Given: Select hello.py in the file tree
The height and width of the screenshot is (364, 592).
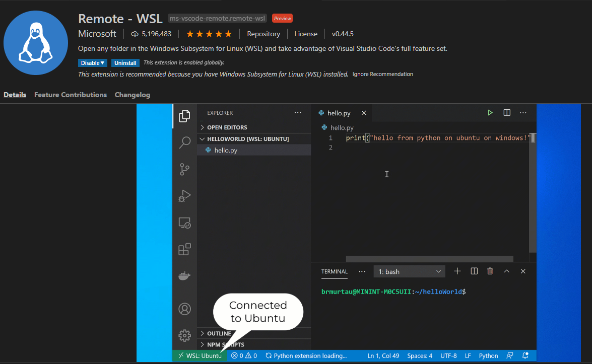Looking at the screenshot, I should click(226, 150).
